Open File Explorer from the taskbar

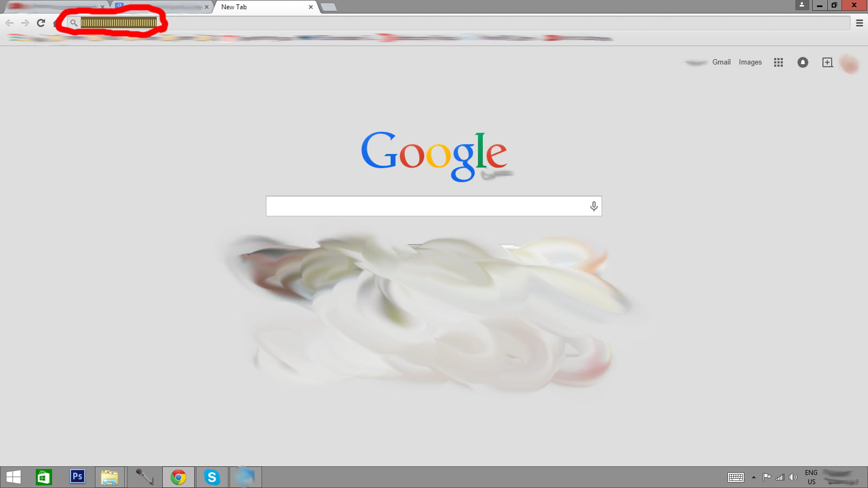click(x=110, y=477)
